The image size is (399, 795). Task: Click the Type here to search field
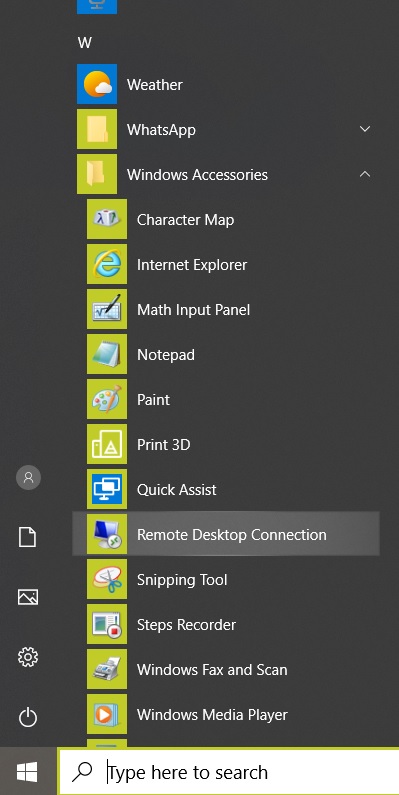pyautogui.click(x=229, y=772)
